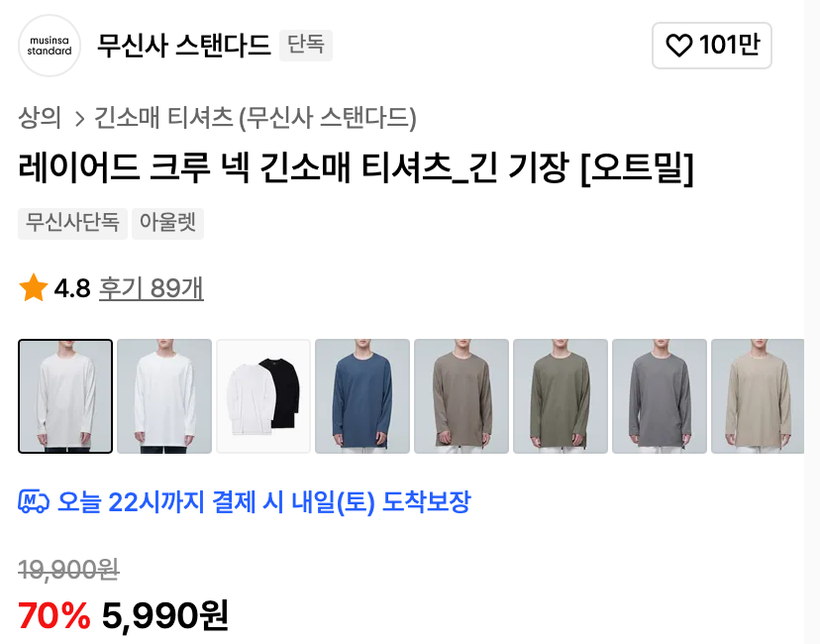Go to the 상의 breadcrumb category
The image size is (820, 644).
40,117
